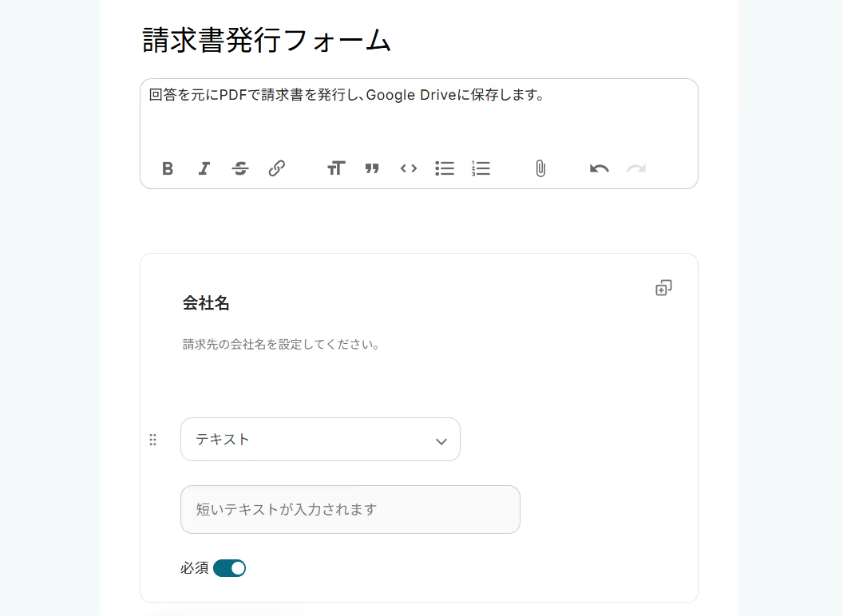Insert a block quote
The width and height of the screenshot is (843, 616).
pyautogui.click(x=372, y=168)
